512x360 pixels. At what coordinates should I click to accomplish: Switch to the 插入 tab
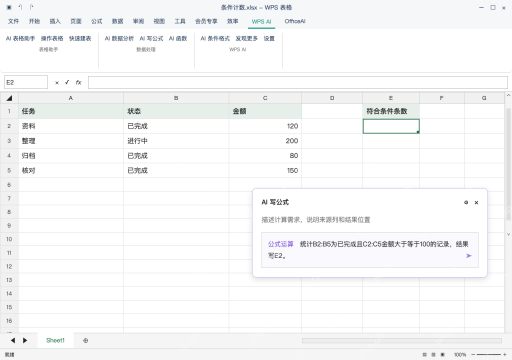(55, 21)
